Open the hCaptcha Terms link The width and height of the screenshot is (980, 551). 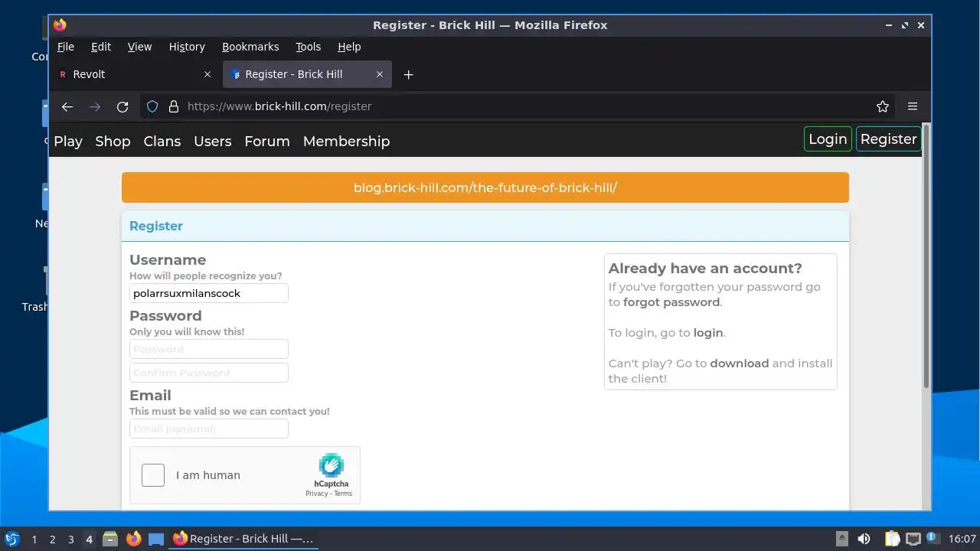tap(343, 494)
